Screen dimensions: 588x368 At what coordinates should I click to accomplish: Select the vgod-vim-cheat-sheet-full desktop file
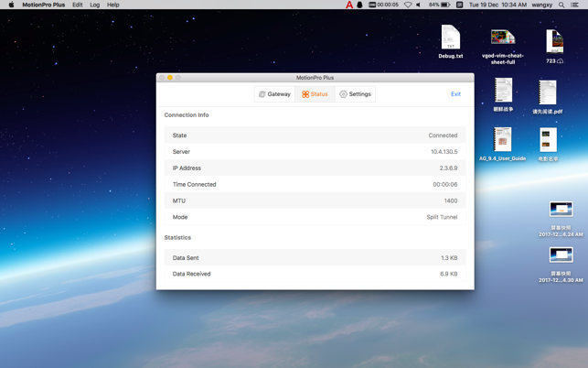(503, 46)
